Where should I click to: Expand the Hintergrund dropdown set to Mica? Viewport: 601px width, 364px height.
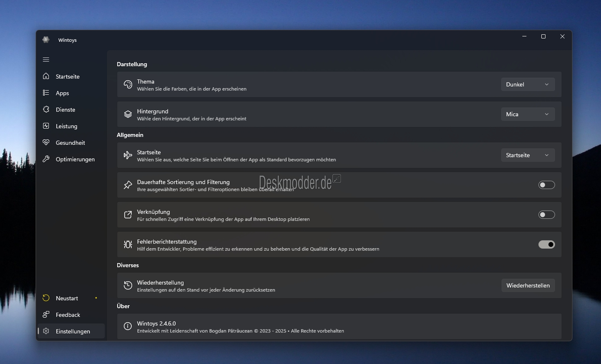click(x=528, y=114)
